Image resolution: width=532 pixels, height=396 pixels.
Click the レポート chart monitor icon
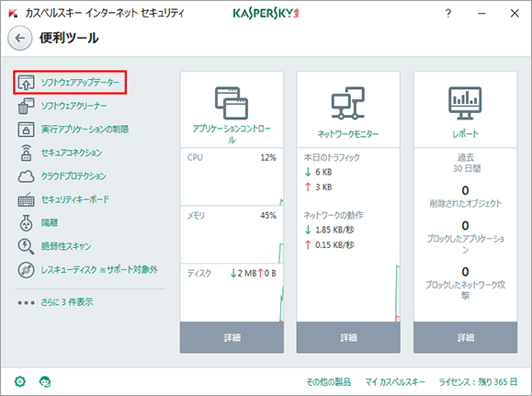pos(465,103)
